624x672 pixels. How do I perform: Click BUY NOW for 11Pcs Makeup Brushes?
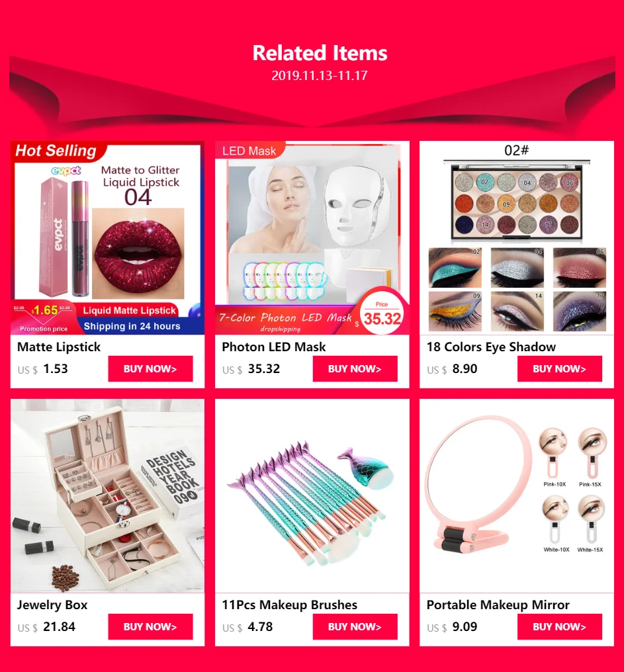(355, 626)
